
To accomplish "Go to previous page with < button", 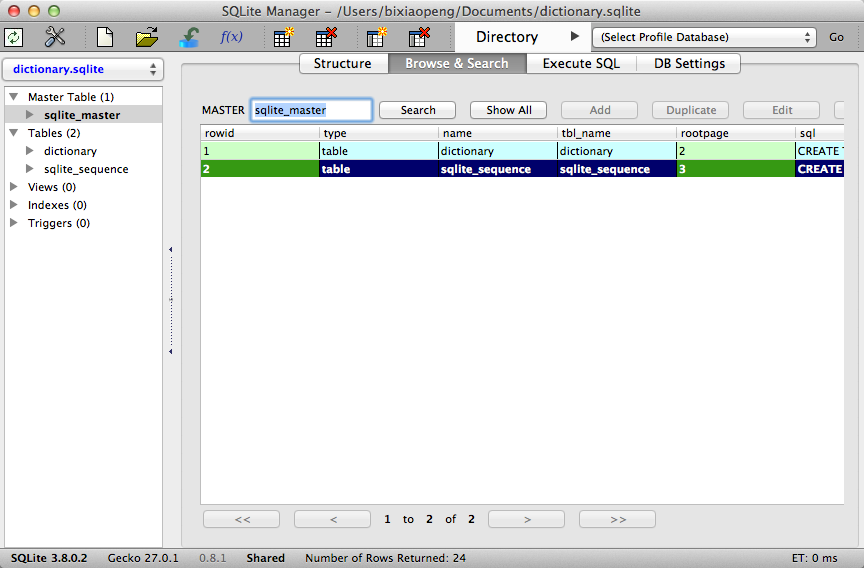I will 333,519.
